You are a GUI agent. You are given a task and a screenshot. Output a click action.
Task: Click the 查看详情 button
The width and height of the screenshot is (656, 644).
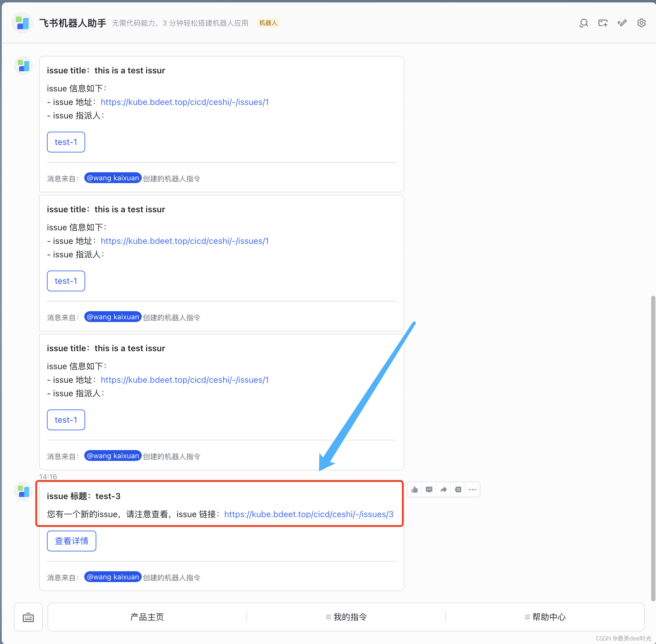(x=71, y=541)
